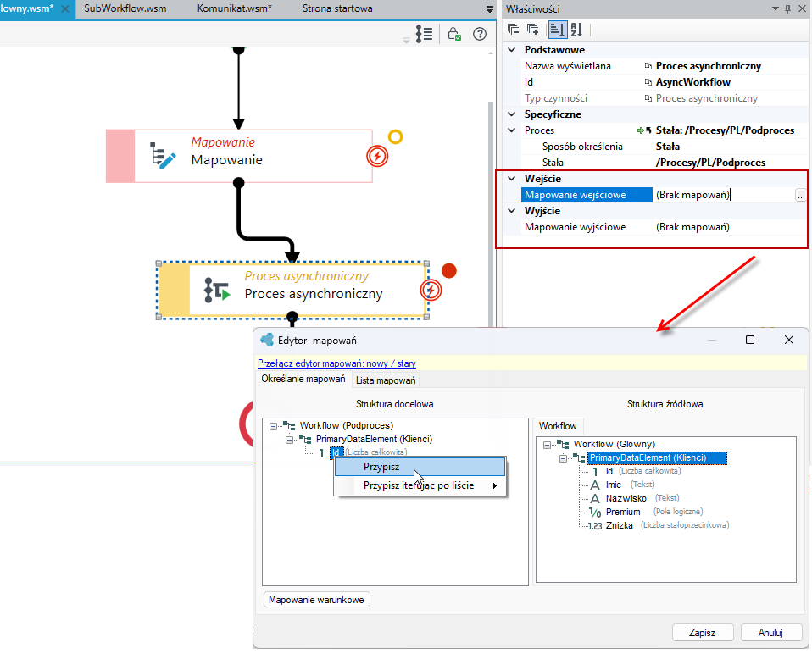The image size is (812, 665).
Task: Click the red lightning icon on Mapowanie node
Action: point(377,156)
